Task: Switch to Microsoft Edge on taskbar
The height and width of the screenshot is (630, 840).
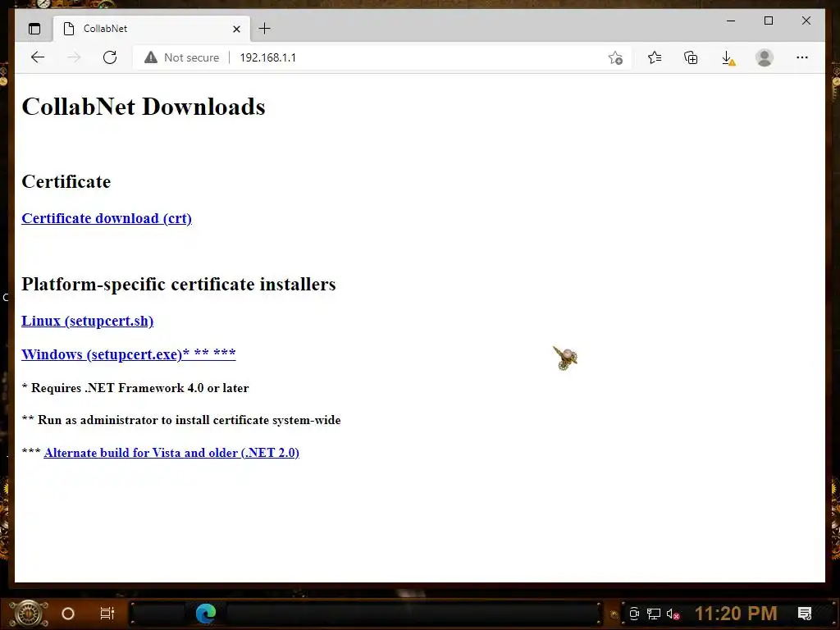Action: click(206, 614)
